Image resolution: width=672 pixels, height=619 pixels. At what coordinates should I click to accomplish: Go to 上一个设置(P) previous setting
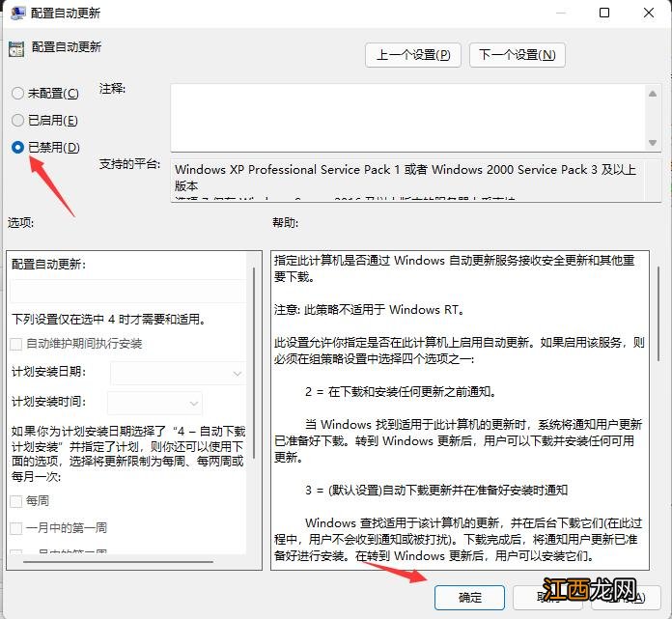(x=413, y=55)
